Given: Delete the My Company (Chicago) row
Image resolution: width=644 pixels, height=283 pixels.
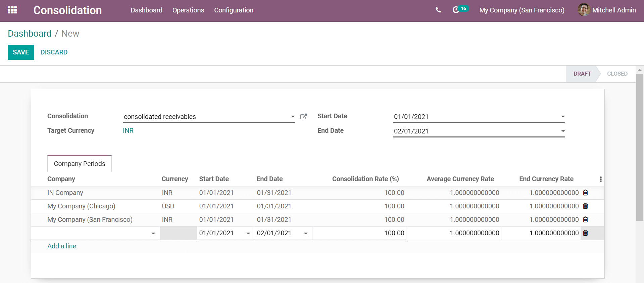Looking at the screenshot, I should pos(585,206).
